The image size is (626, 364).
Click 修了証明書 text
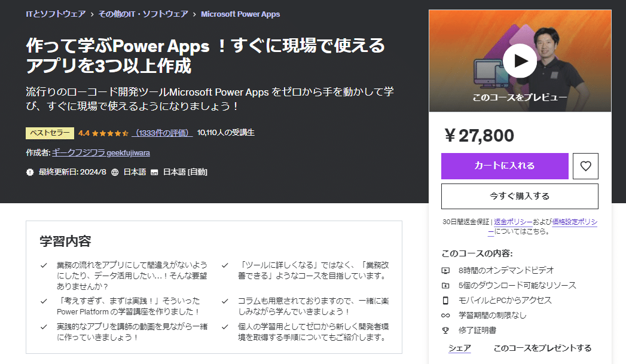pyautogui.click(x=478, y=330)
